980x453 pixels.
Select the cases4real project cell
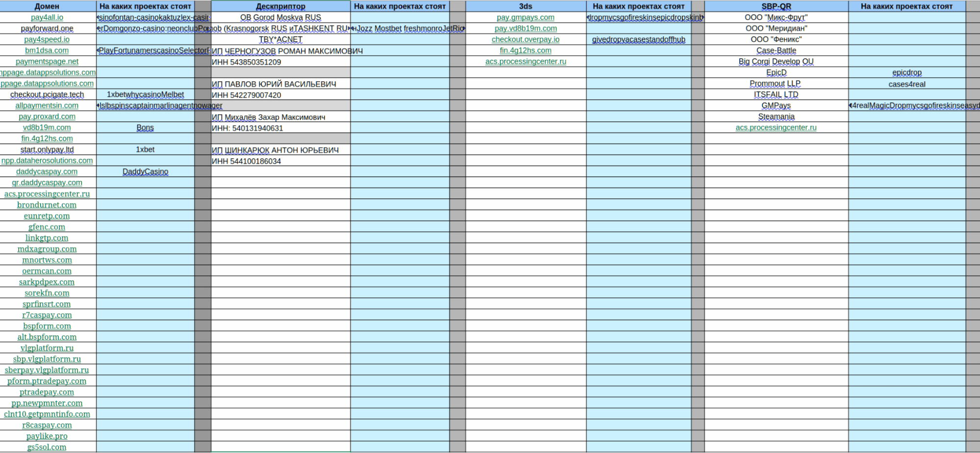tap(907, 84)
